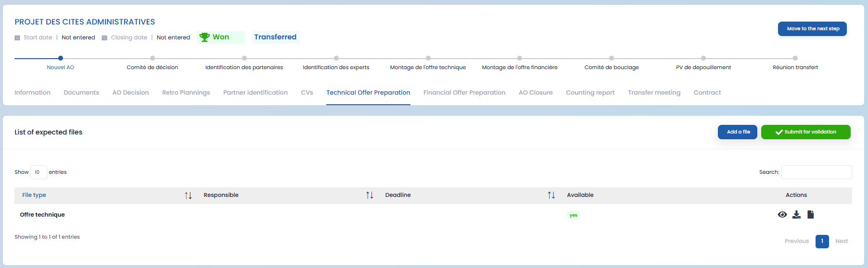This screenshot has width=868, height=268.
Task: Click the Closing date calendar icon
Action: pos(104,37)
